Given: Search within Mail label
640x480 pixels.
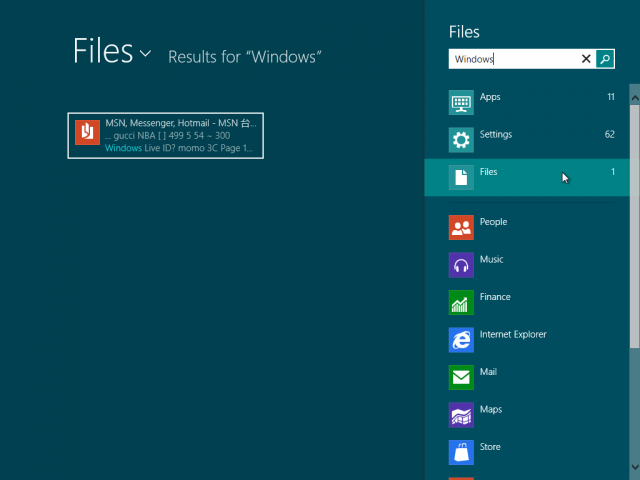Looking at the screenshot, I should [x=488, y=372].
